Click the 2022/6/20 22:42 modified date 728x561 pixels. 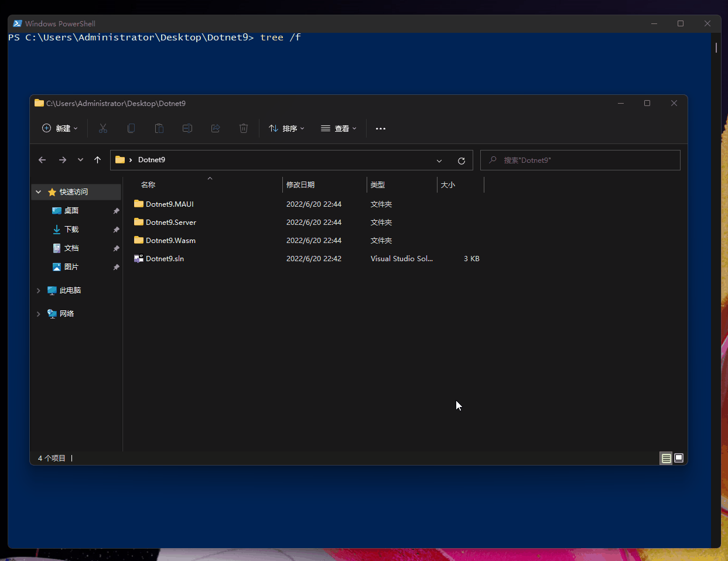(314, 259)
